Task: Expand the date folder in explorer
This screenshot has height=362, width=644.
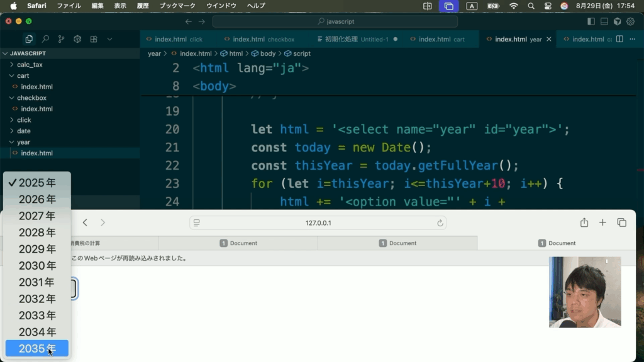Action: coord(24,131)
